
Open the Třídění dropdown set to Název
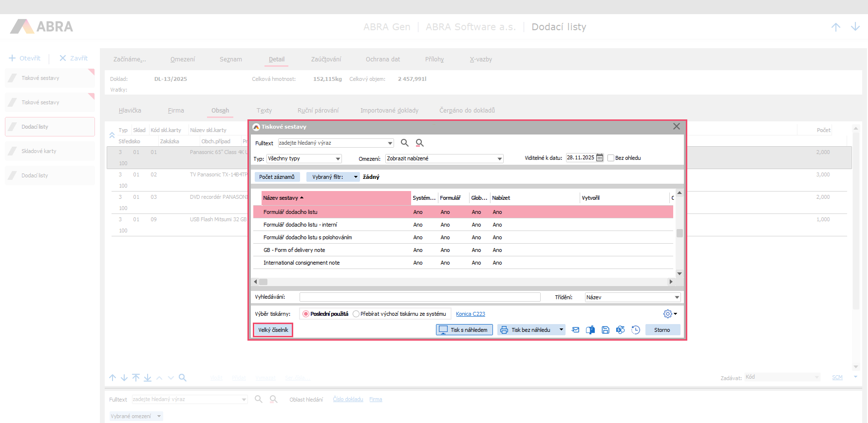(x=677, y=297)
